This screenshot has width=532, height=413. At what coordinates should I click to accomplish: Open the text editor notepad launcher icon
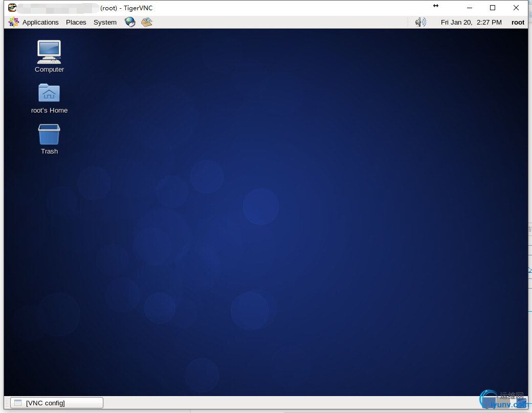tap(147, 22)
